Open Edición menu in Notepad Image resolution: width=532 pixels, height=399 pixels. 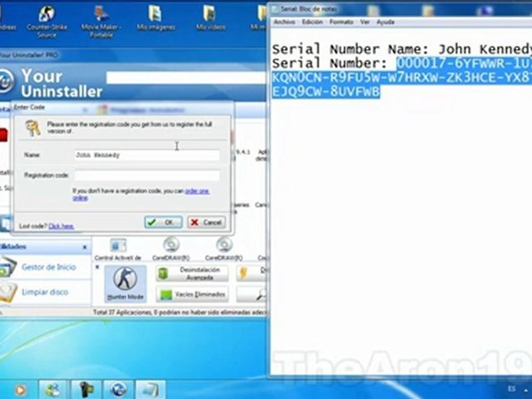tap(312, 22)
